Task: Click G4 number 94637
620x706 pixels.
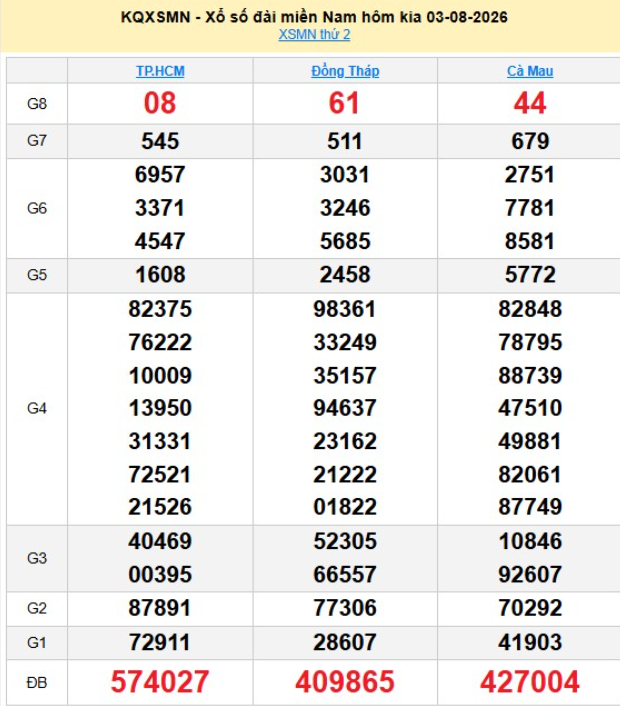Action: (x=345, y=408)
